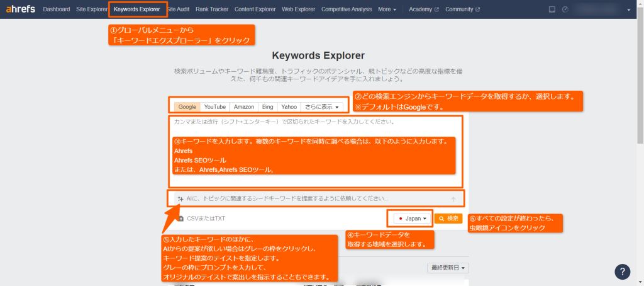The image size is (644, 286).
Task: Open Academy external link
Action: click(424, 9)
